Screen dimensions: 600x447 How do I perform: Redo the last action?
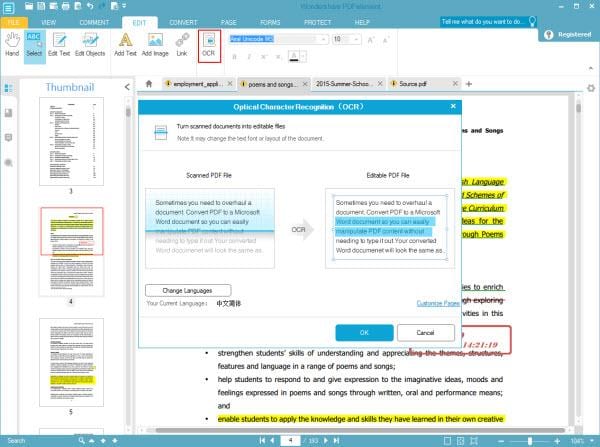click(102, 6)
